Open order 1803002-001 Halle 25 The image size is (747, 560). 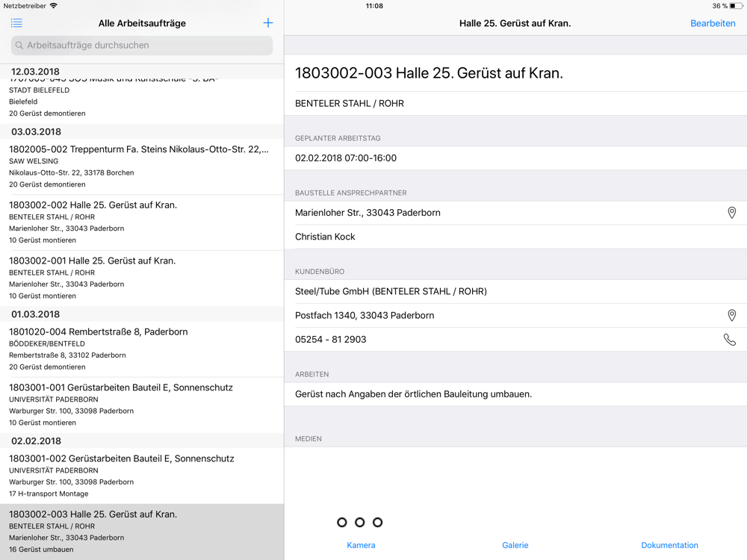142,278
